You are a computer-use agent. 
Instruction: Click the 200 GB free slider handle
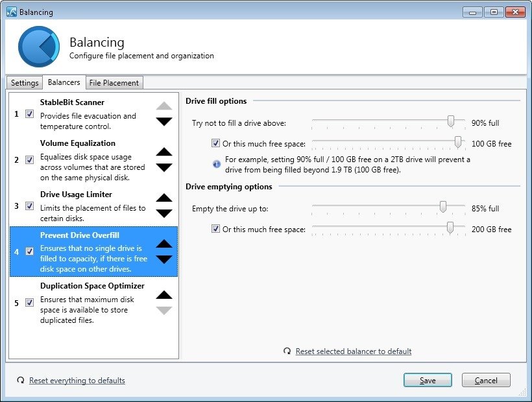point(450,228)
